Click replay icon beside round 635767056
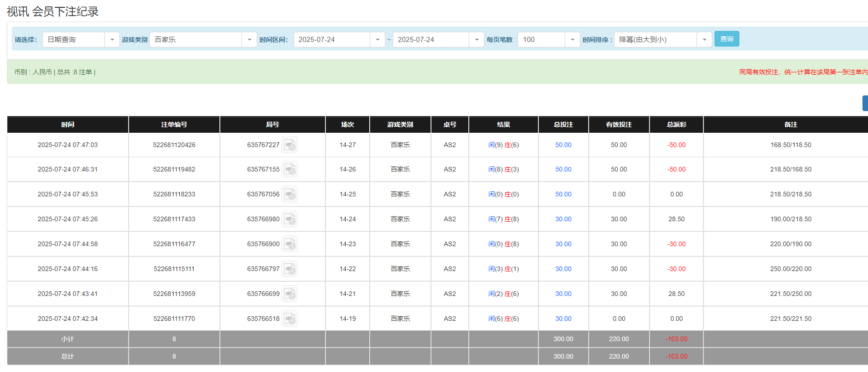 [x=289, y=195]
